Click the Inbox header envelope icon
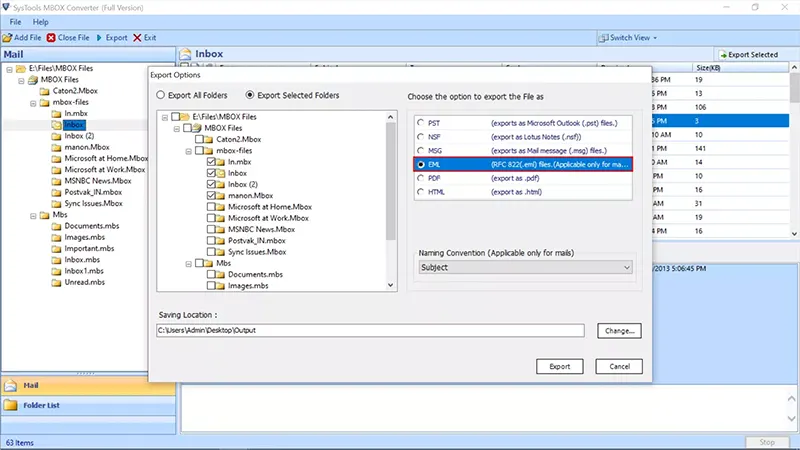Screen dimensions: 800x450 pyautogui.click(x=186, y=54)
